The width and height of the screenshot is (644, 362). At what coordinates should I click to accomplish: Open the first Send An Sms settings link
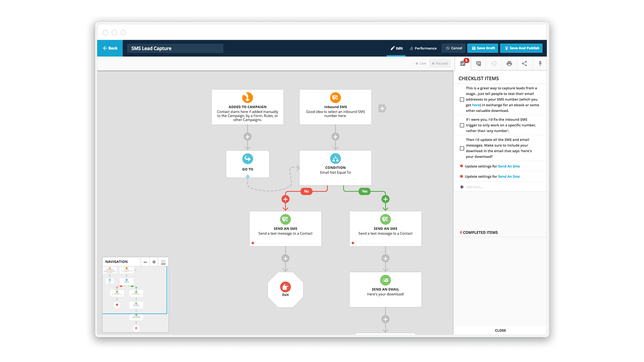point(508,166)
